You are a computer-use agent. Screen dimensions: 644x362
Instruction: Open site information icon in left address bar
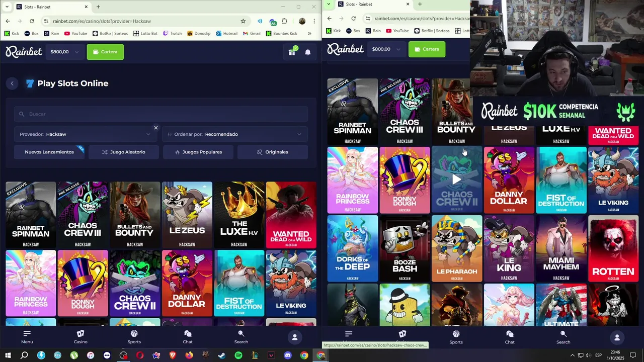pos(46,21)
